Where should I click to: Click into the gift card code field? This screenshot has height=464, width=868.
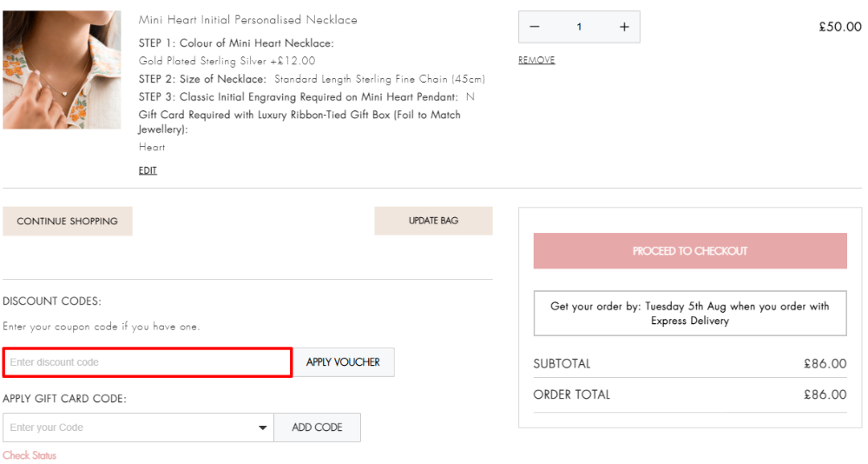(130, 428)
